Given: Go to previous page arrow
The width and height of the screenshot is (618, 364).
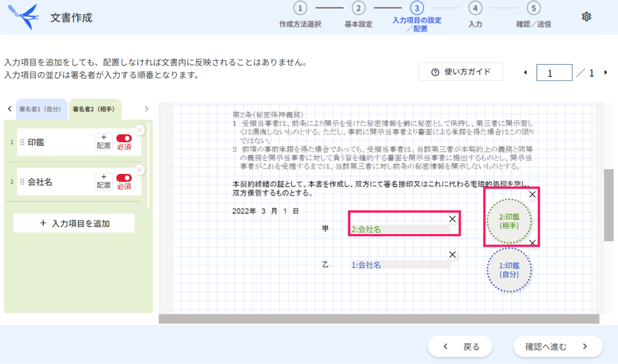Looking at the screenshot, I should point(525,73).
